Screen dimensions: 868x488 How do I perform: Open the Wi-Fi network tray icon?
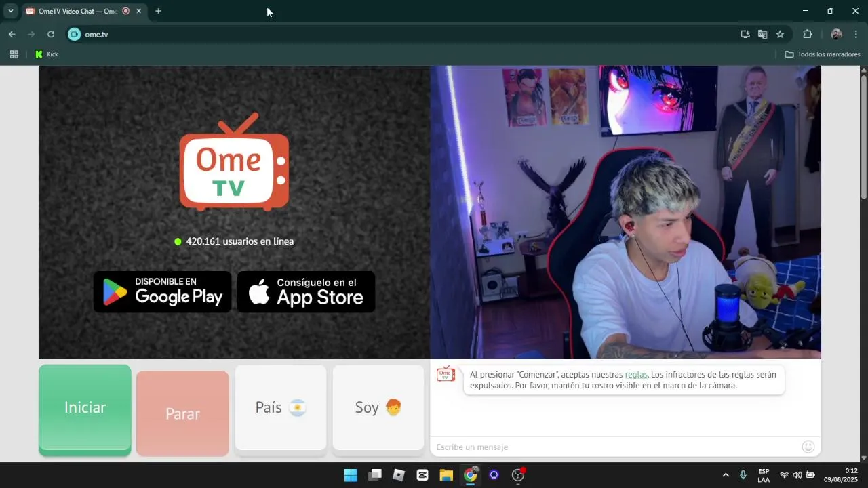coord(785,475)
